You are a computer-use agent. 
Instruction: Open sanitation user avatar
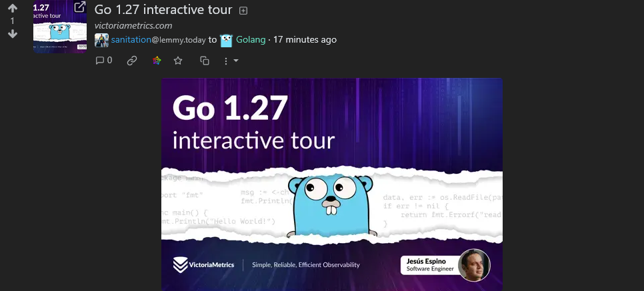(101, 40)
